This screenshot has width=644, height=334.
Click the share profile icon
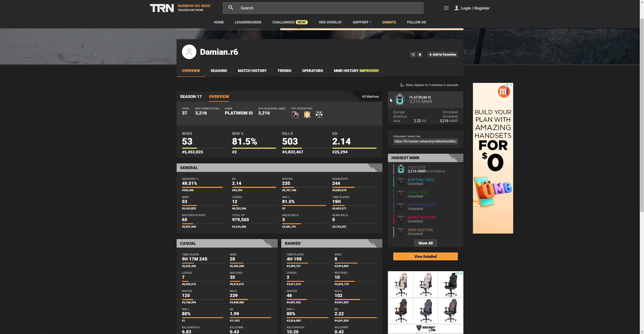tap(413, 54)
